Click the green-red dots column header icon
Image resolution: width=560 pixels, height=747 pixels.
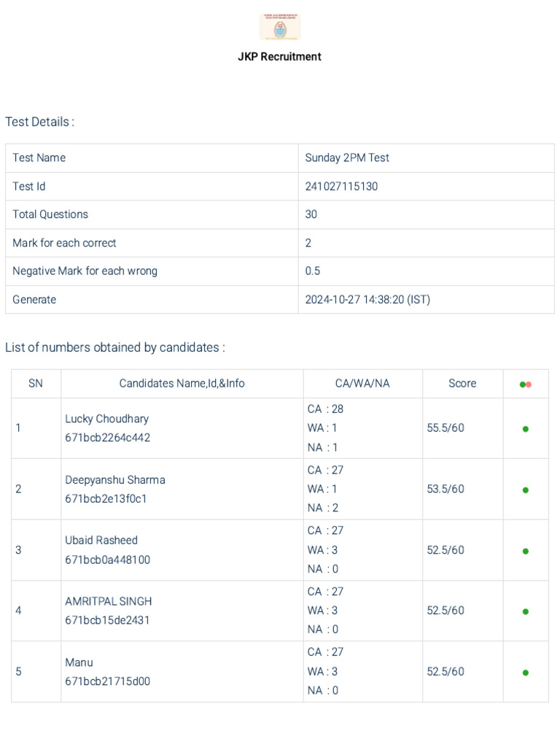[x=526, y=384]
